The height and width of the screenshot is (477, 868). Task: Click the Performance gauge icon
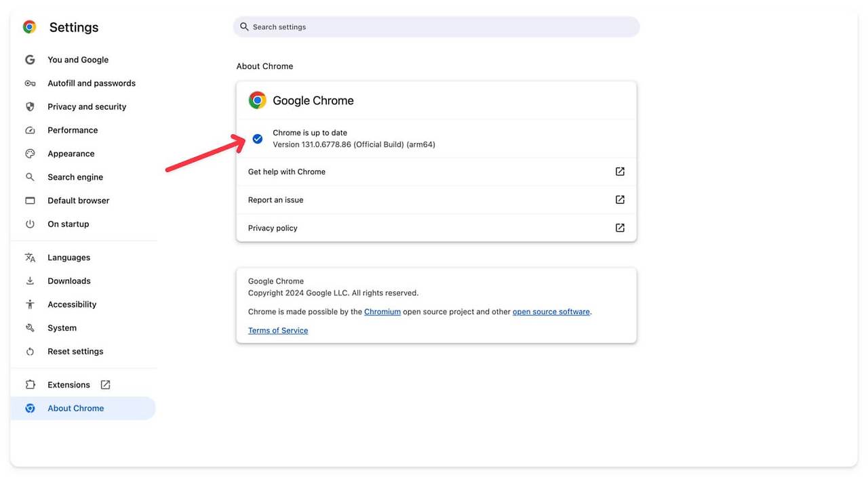click(30, 130)
